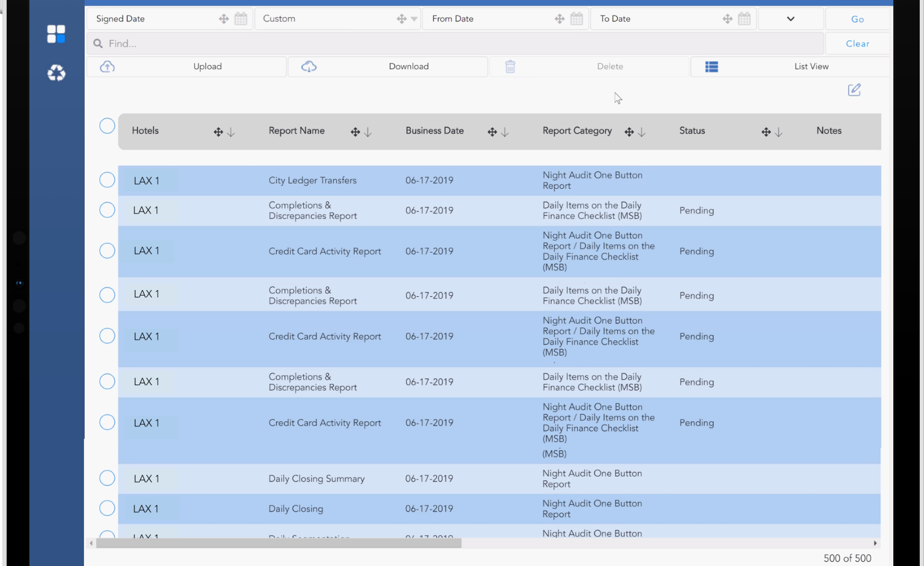Click the Download cloud icon
Screen dimensions: 924x566
[309, 66]
